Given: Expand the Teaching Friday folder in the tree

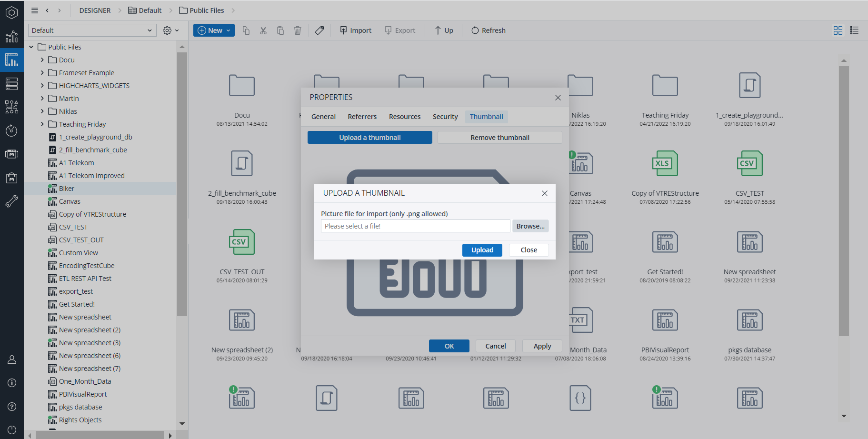Looking at the screenshot, I should pyautogui.click(x=42, y=124).
